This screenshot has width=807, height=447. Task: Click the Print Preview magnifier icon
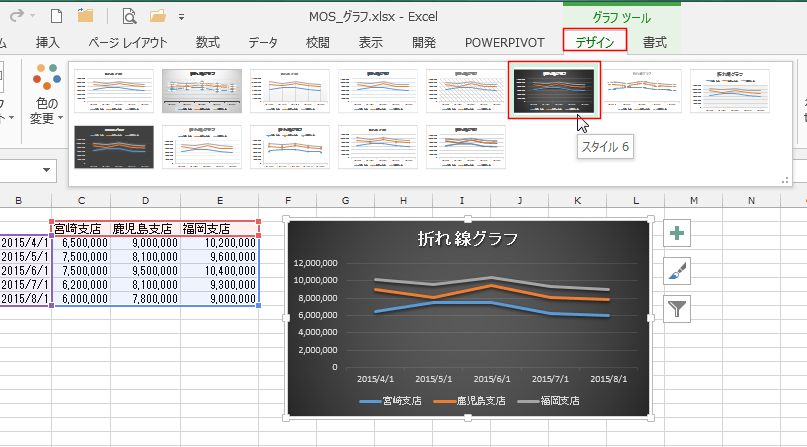(x=129, y=16)
